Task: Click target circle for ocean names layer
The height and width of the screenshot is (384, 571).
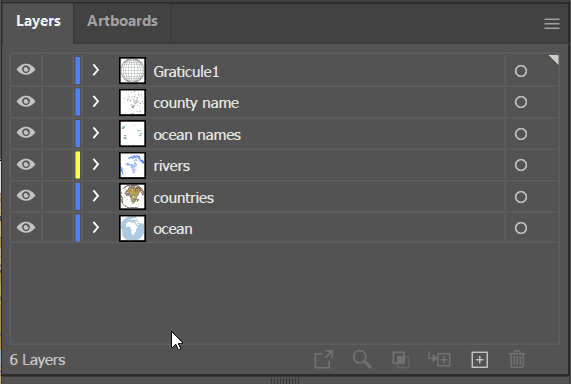Action: coord(521,134)
